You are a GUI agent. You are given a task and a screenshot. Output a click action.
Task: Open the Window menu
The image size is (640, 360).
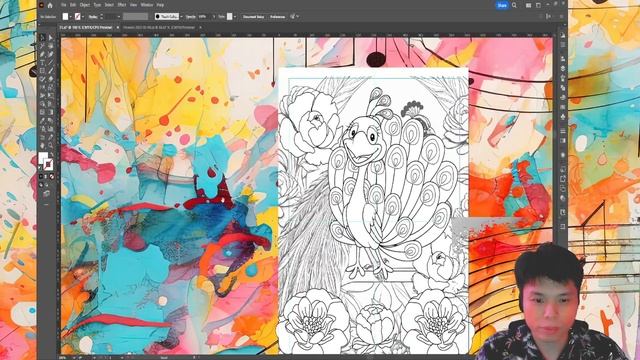coord(147,5)
